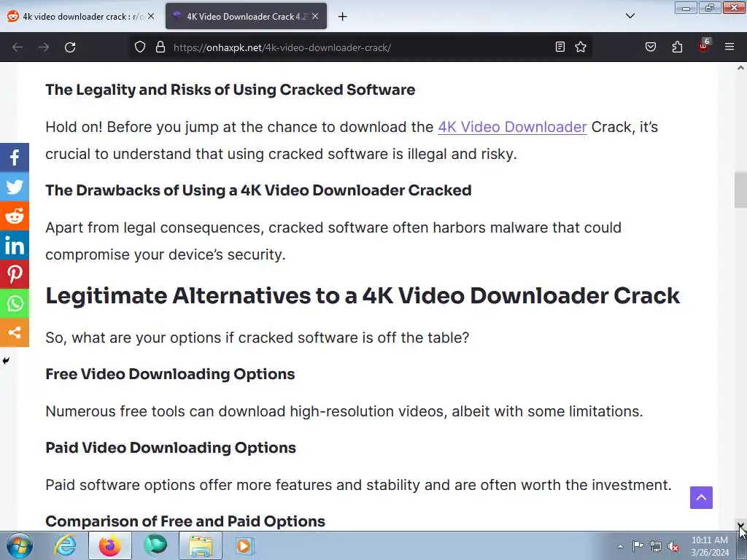Share page on Twitter sidebar icon

pyautogui.click(x=15, y=187)
